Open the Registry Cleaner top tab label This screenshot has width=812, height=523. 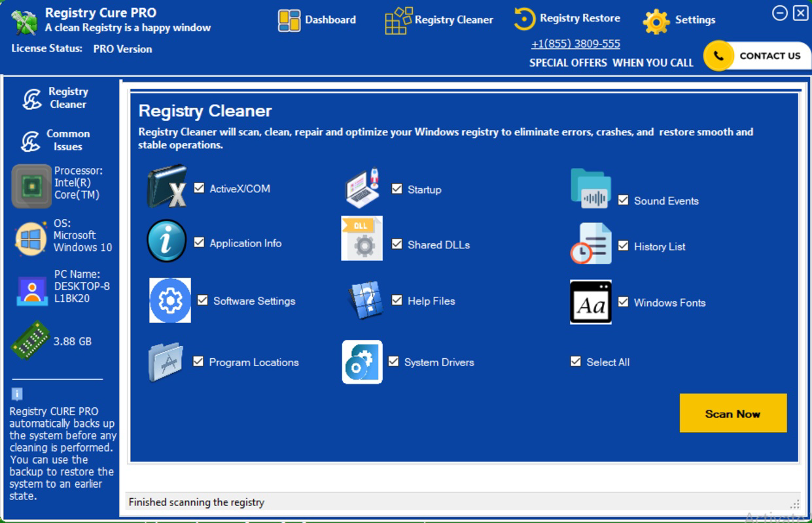tap(454, 20)
